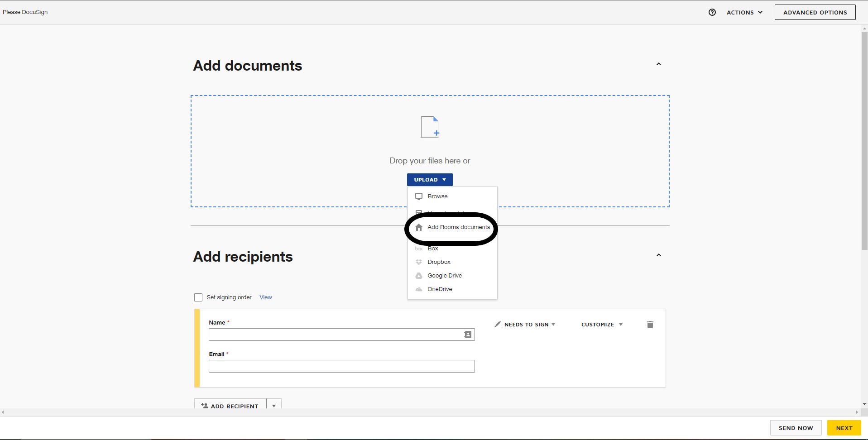Collapse the Add documents section

tap(659, 64)
